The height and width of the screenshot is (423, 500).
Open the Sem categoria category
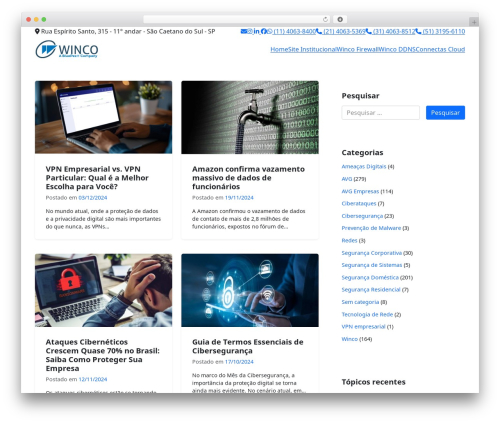pyautogui.click(x=360, y=302)
